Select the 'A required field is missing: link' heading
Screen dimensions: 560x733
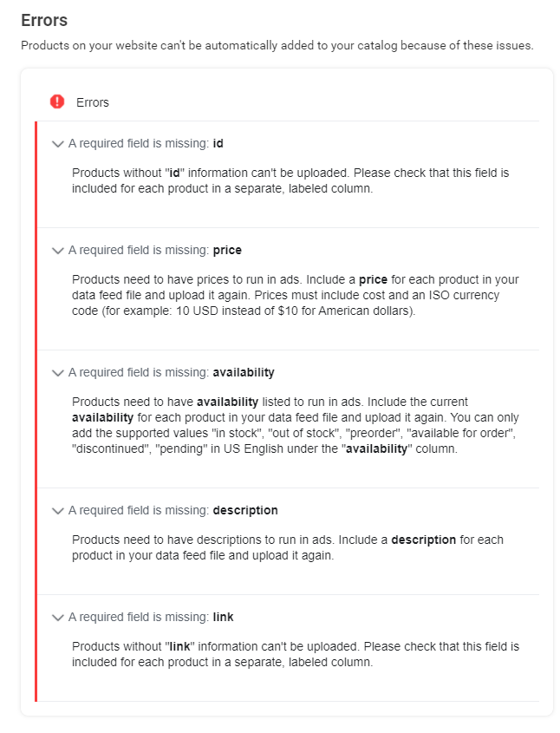(x=151, y=618)
